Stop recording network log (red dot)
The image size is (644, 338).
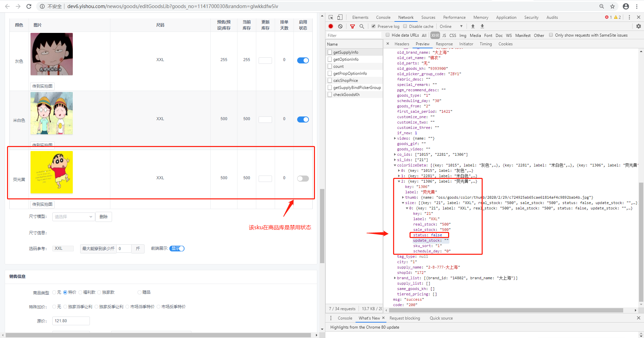(x=331, y=26)
